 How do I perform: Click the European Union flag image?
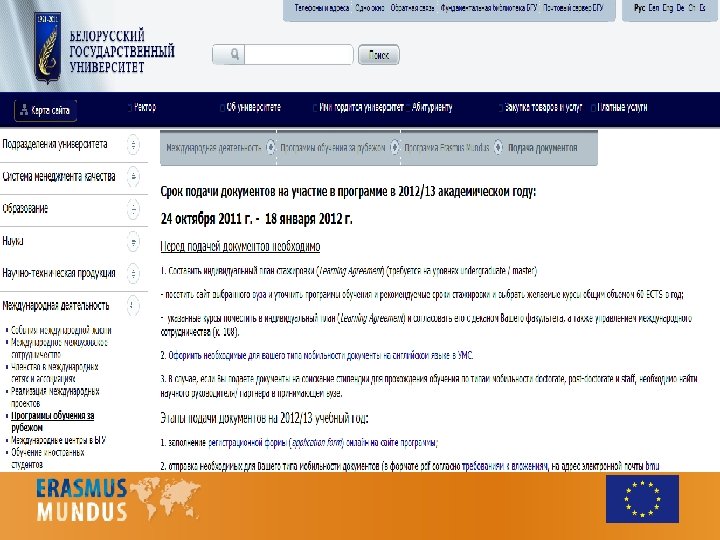(x=642, y=499)
